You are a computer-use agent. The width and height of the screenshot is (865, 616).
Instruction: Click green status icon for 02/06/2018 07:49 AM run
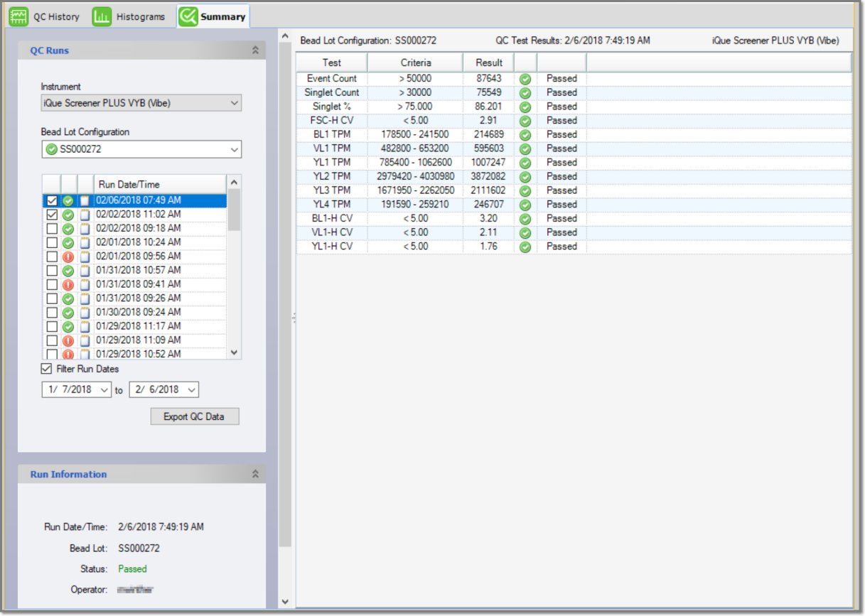pos(68,201)
